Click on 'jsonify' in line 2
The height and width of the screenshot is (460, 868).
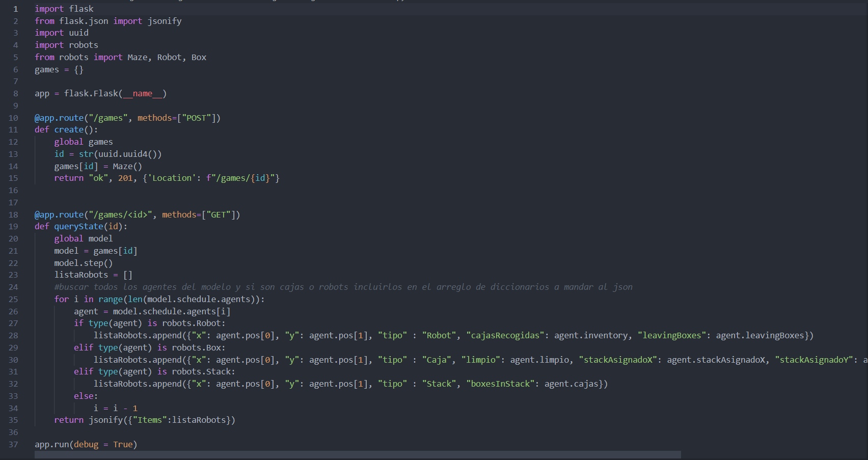pos(165,21)
